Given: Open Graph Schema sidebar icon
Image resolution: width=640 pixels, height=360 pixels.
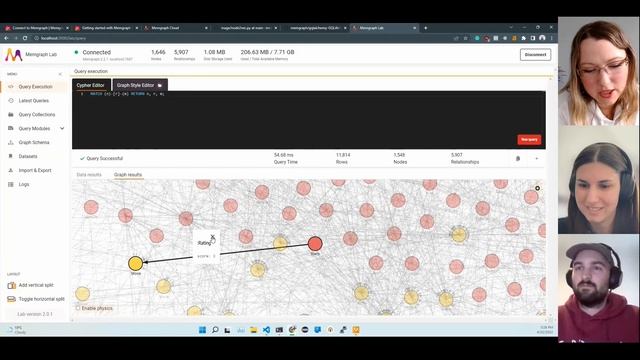Looking at the screenshot, I should [x=11, y=142].
